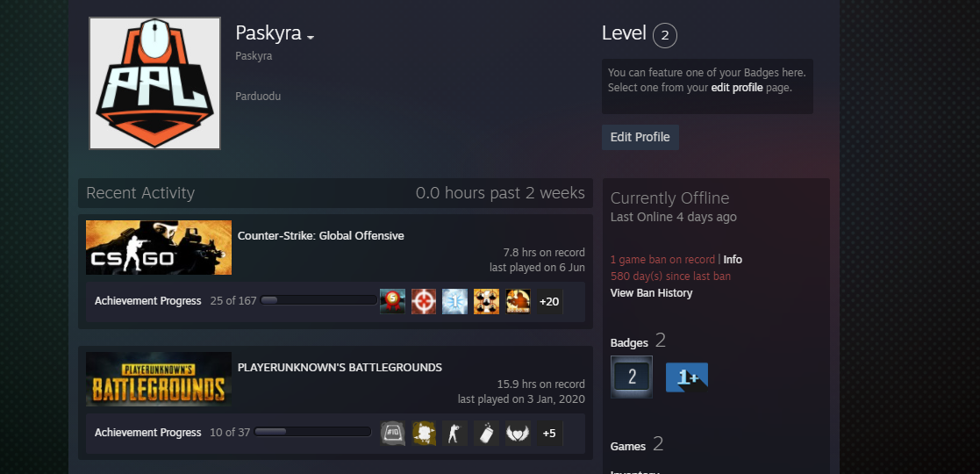Click 'last played on 3 Jan, 2020' text
The image size is (980, 474).
[x=521, y=399]
